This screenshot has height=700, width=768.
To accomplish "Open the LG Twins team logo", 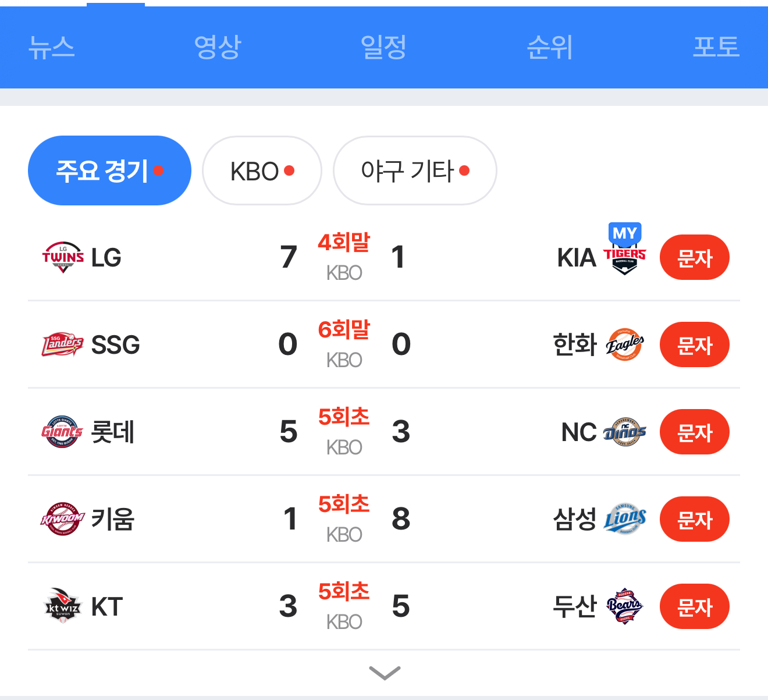I will tap(63, 257).
